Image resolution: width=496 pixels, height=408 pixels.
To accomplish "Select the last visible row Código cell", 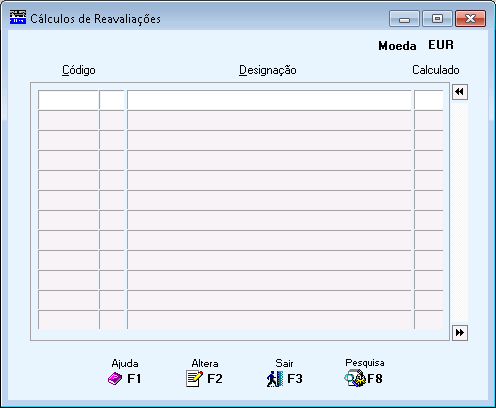I will click(x=68, y=320).
